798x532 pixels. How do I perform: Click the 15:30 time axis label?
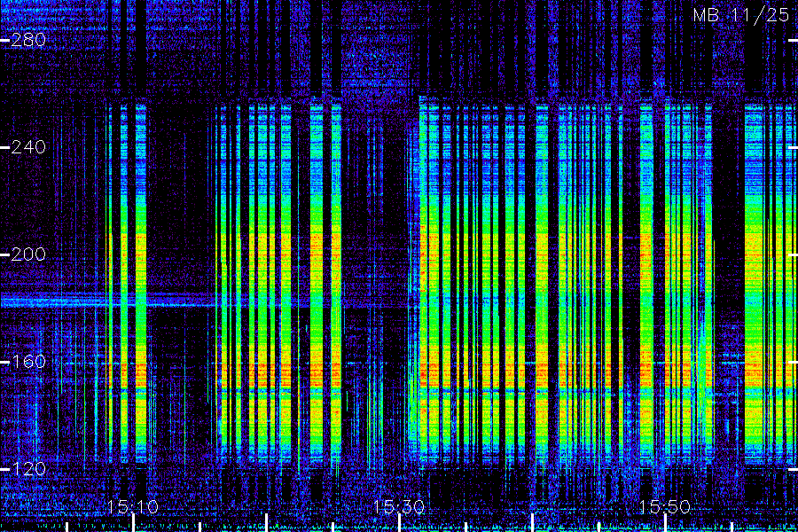399,507
